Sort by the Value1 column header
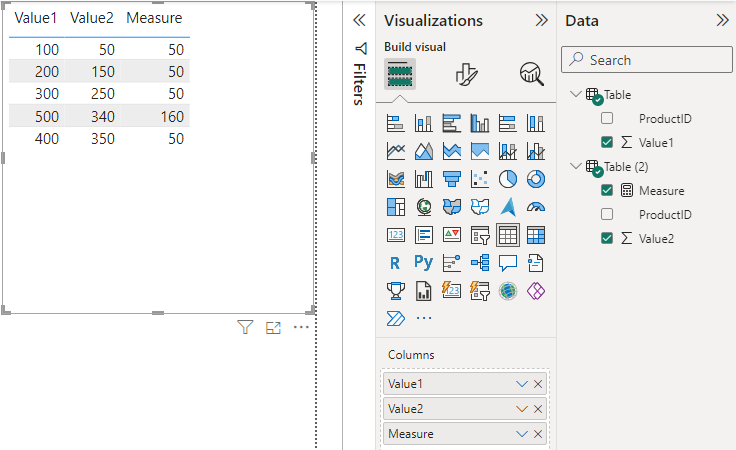Image resolution: width=736 pixels, height=450 pixels. click(x=36, y=18)
